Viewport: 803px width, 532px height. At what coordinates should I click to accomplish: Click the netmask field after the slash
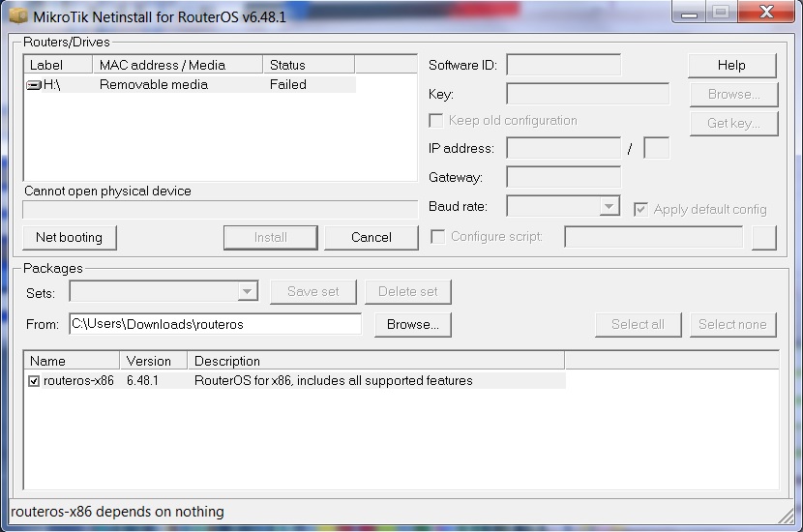click(656, 149)
